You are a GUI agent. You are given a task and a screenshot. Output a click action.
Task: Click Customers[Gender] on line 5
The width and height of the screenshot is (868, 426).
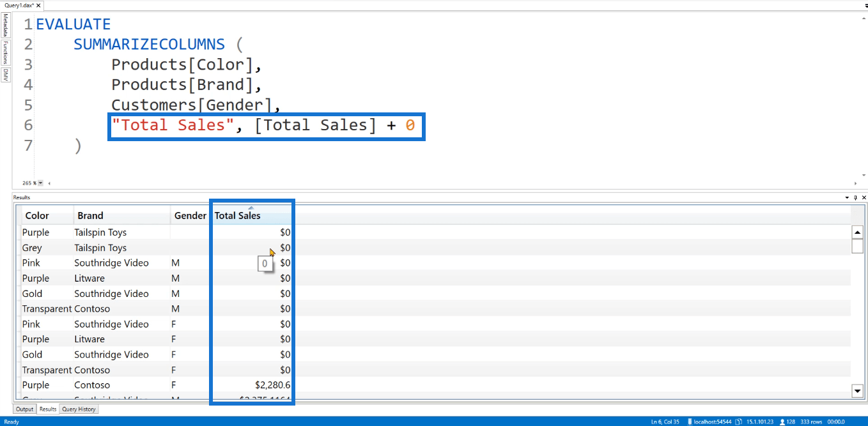tap(192, 105)
